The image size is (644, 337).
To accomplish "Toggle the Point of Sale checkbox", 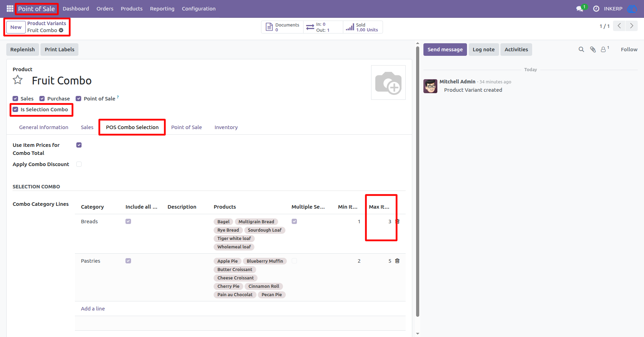I will point(78,99).
